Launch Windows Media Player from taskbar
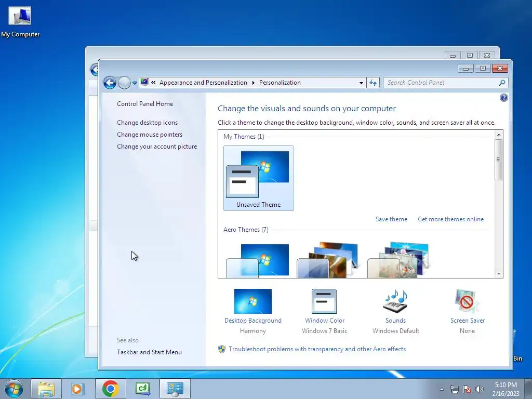Image resolution: width=532 pixels, height=399 pixels. 78,389
